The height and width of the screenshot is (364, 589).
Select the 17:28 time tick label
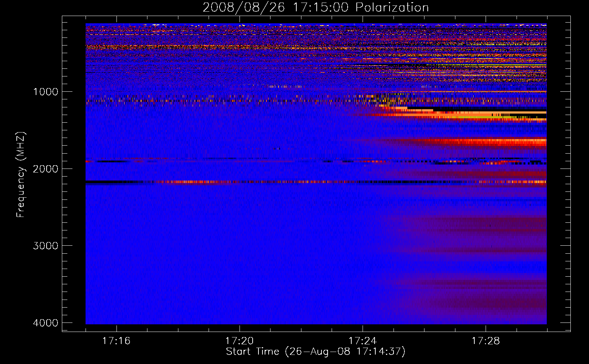[486, 341]
